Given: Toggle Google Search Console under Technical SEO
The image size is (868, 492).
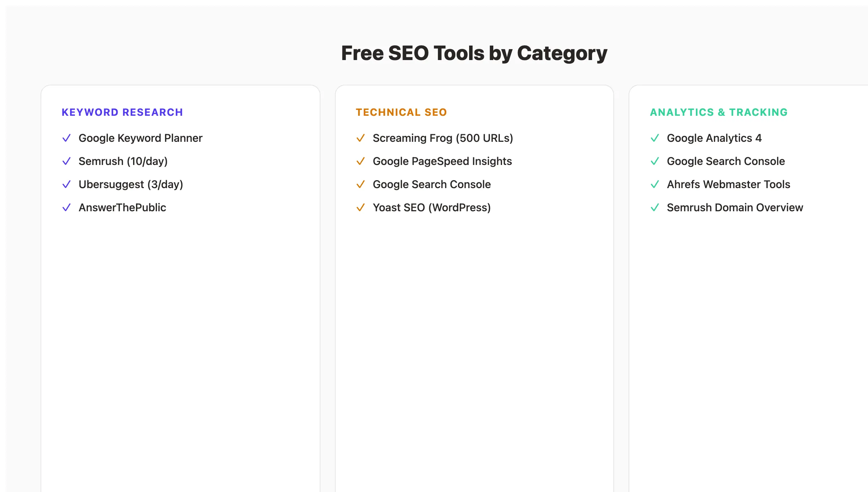Looking at the screenshot, I should coord(431,184).
